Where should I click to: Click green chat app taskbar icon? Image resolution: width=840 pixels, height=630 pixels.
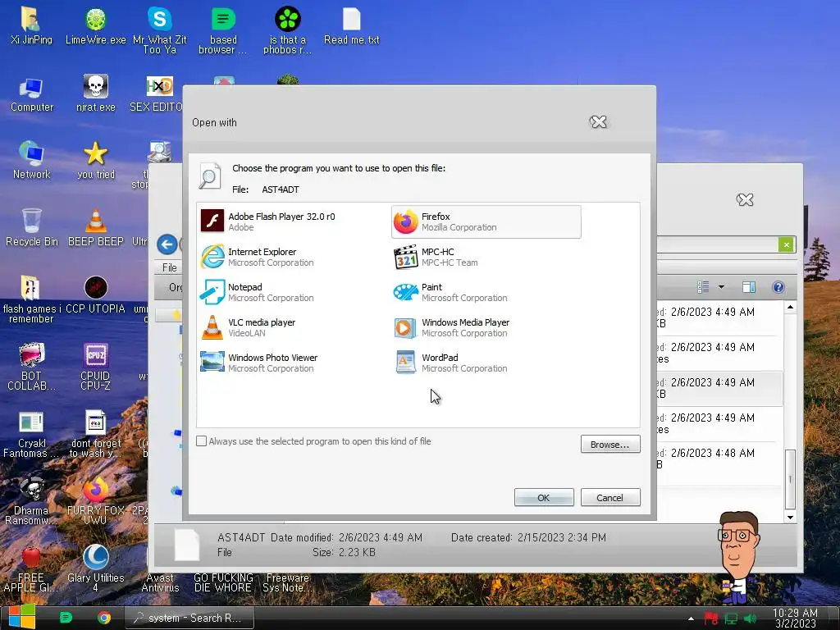point(66,618)
